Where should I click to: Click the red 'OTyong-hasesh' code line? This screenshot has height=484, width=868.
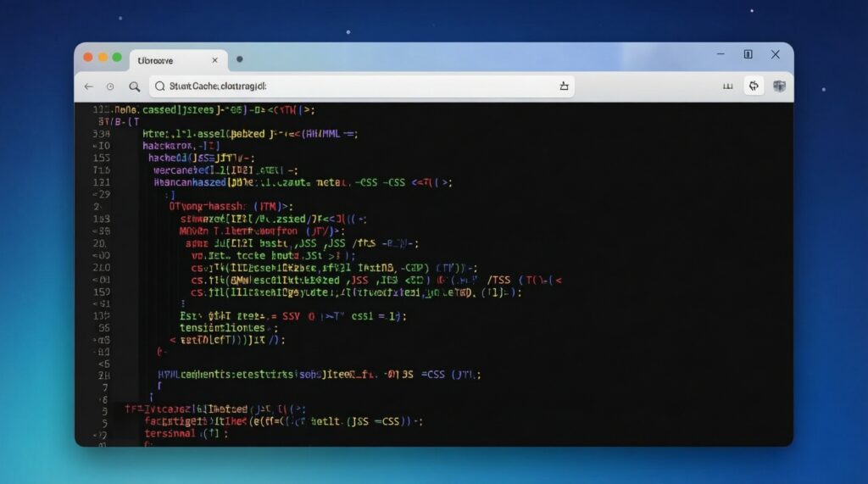click(229, 206)
